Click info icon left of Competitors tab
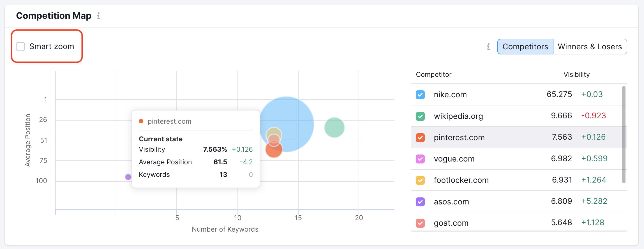The image size is (644, 249). pyautogui.click(x=488, y=47)
